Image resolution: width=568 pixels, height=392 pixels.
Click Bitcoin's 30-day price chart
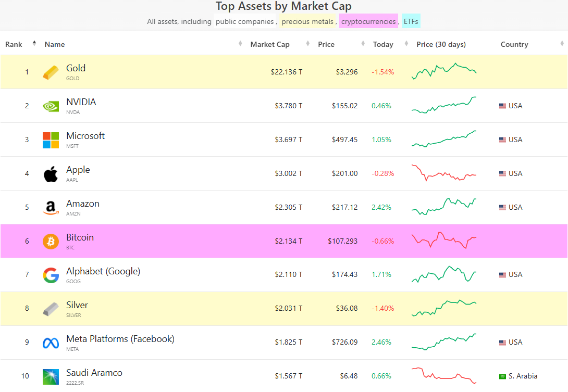coord(444,241)
